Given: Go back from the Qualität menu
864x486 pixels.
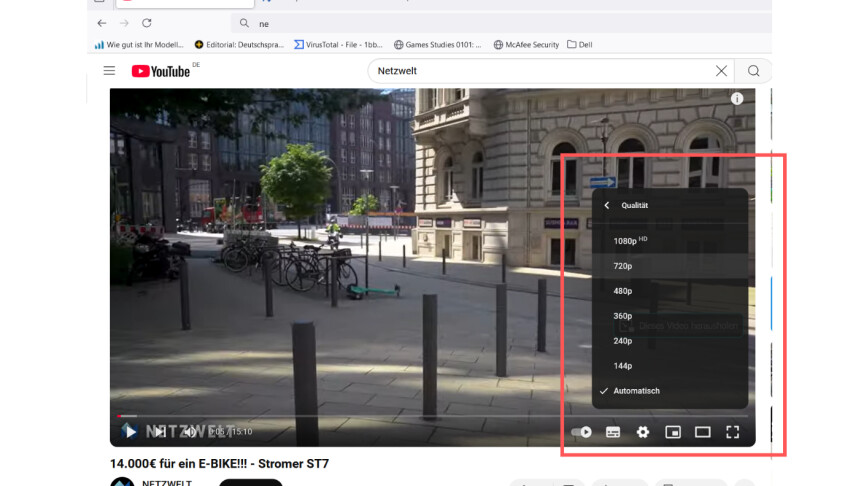Looking at the screenshot, I should (607, 206).
